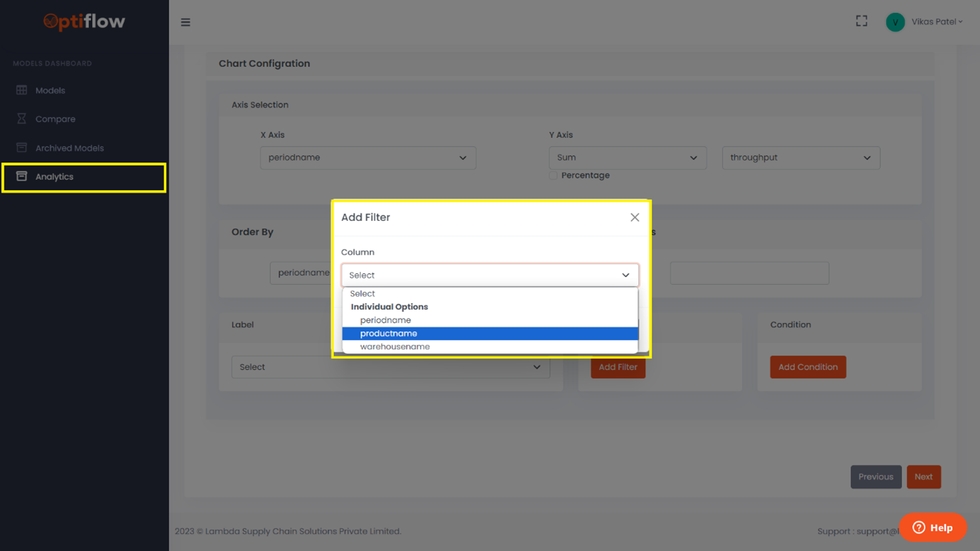This screenshot has width=980, height=551.
Task: Enter fullscreen mode via the expand icon
Action: pyautogui.click(x=861, y=21)
